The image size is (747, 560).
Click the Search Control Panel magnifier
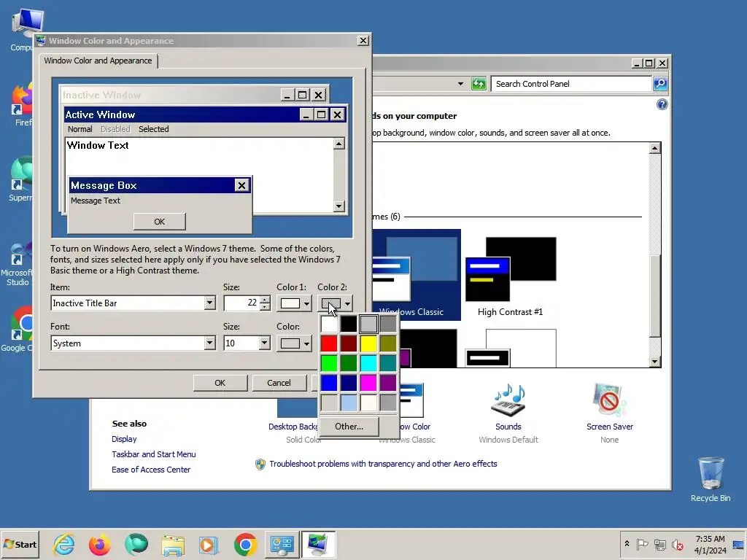[x=659, y=84]
